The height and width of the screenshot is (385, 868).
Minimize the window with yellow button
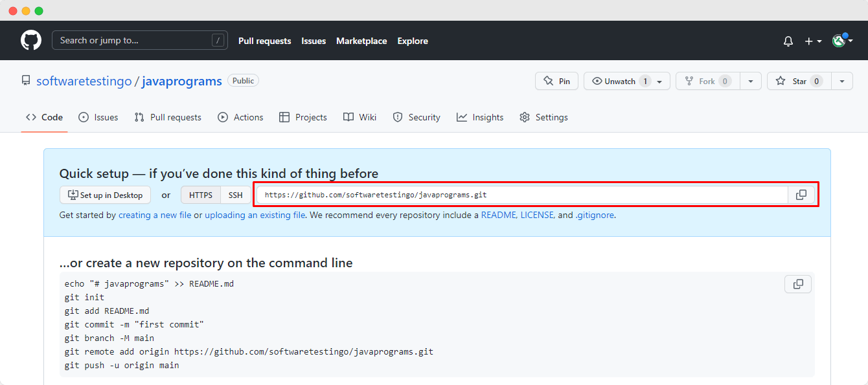click(26, 11)
